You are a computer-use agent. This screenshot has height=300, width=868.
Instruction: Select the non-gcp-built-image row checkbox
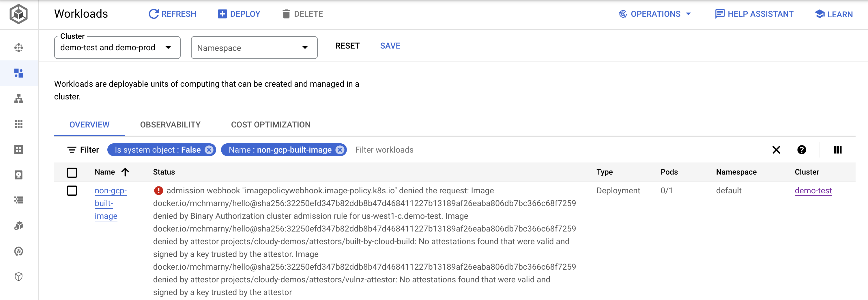[72, 191]
